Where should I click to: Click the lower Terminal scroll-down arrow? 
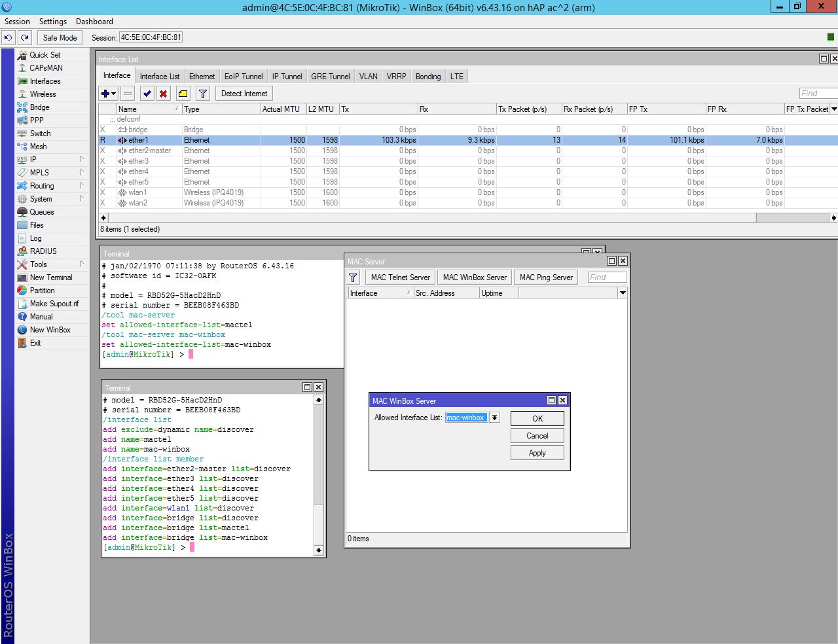pyautogui.click(x=319, y=550)
